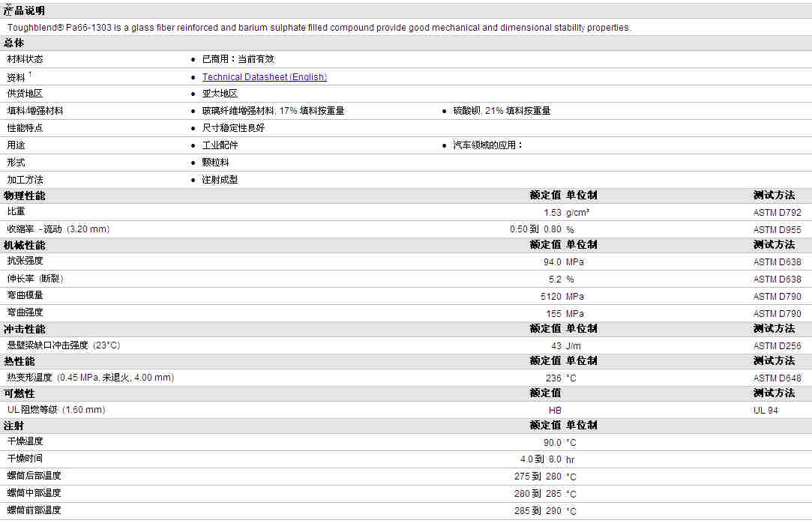This screenshot has height=523, width=812.
Task: Select the 43 J/m impact value
Action: (566, 346)
